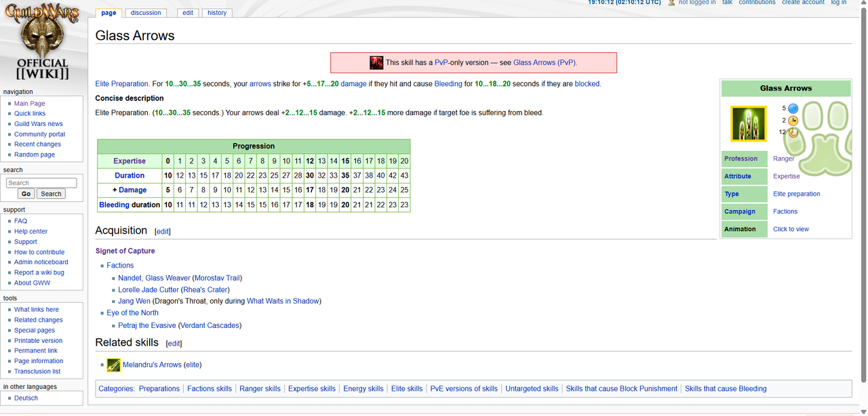
Task: Open Ranger profession link in infobox
Action: [783, 159]
